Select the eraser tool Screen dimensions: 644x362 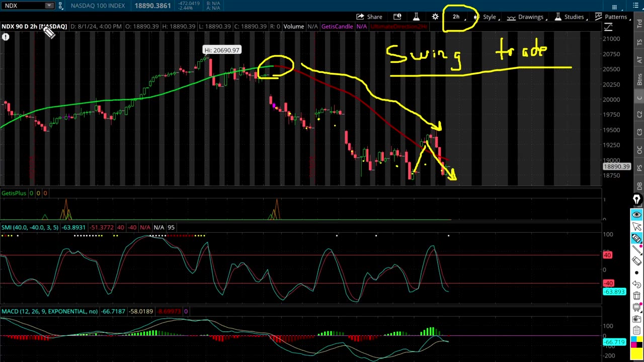[x=636, y=261]
